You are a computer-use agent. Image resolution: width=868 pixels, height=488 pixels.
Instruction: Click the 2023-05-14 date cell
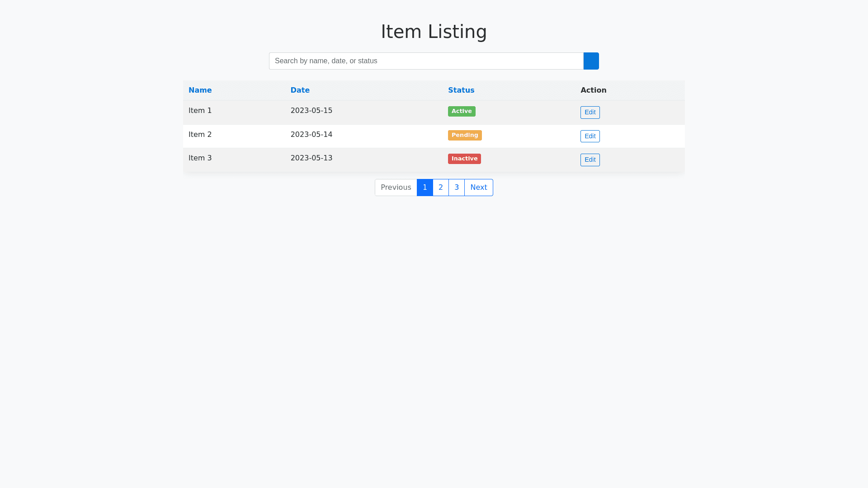pyautogui.click(x=311, y=135)
